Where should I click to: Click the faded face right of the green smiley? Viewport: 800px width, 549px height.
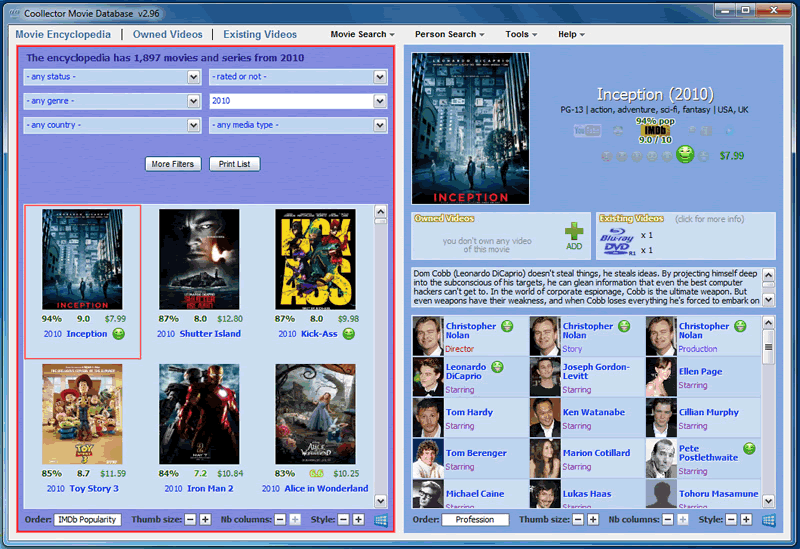(x=704, y=156)
